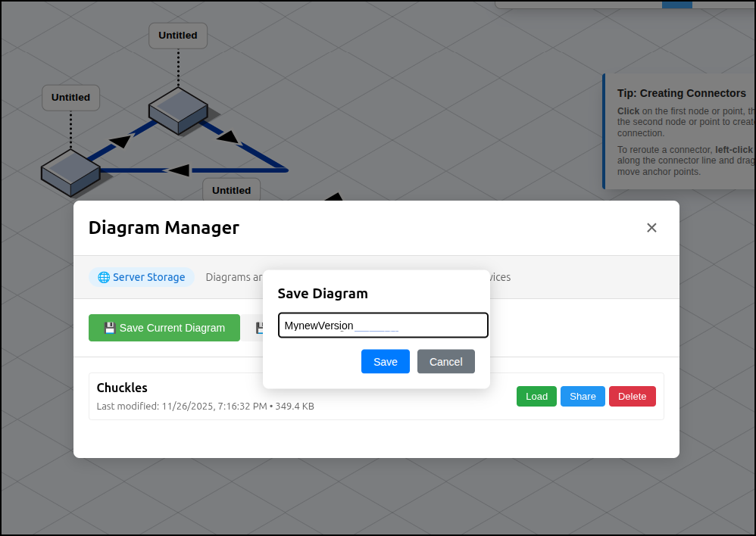The image size is (756, 536).
Task: Click arrowhead between left node and top node
Action: click(x=121, y=141)
